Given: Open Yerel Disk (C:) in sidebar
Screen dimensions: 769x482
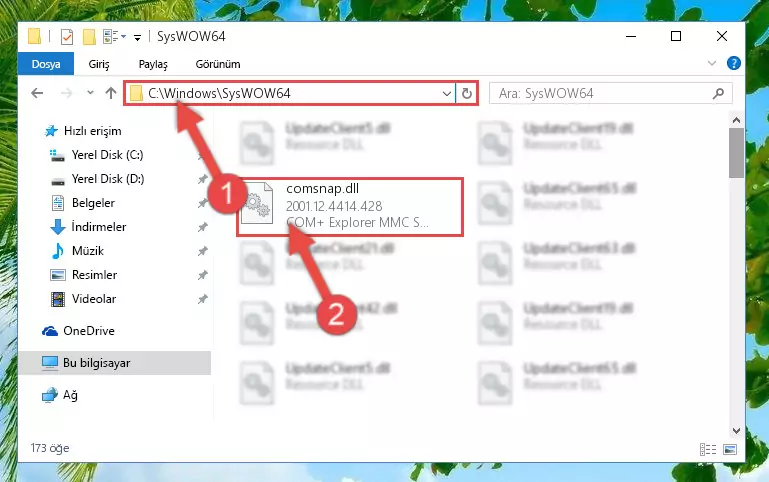Looking at the screenshot, I should point(107,155).
